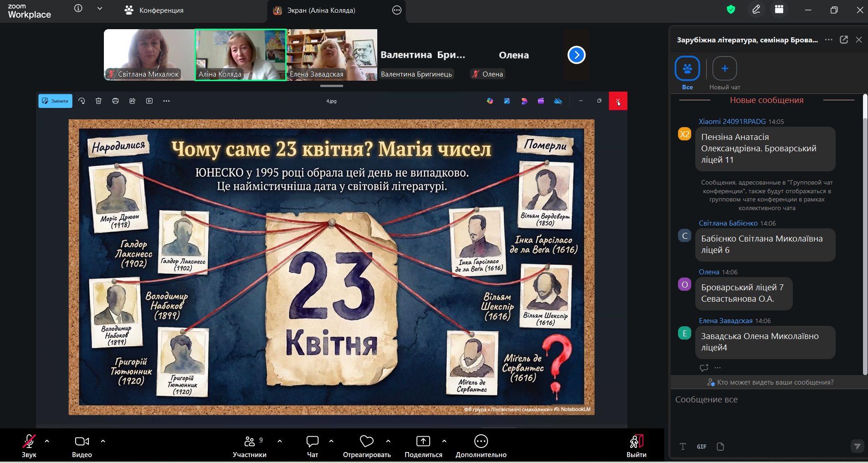
Task: Click Олена sender name in chat
Action: point(709,272)
